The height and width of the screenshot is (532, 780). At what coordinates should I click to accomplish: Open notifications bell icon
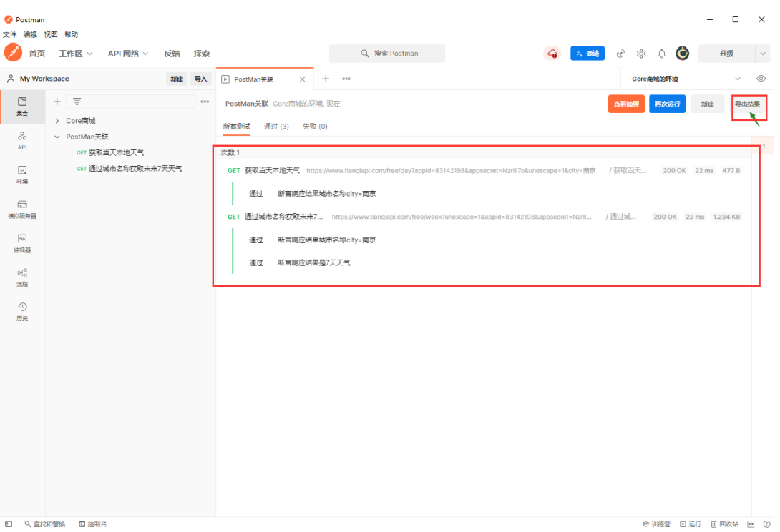(662, 53)
